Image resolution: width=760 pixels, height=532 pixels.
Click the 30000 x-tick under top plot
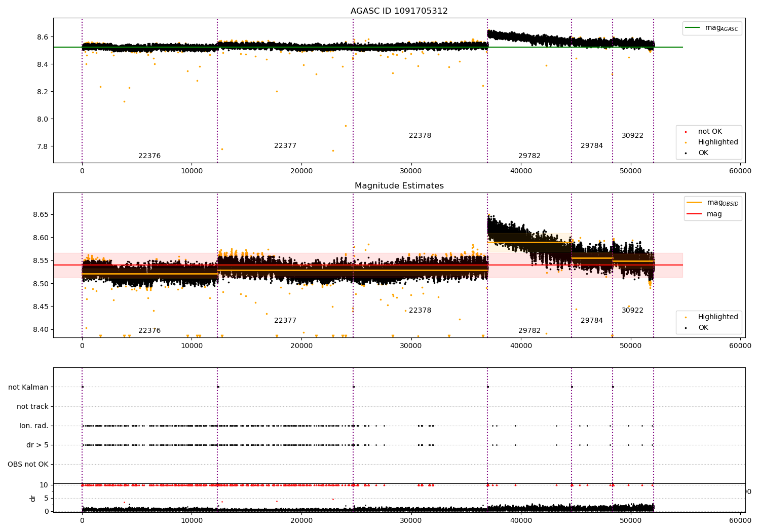pyautogui.click(x=411, y=171)
